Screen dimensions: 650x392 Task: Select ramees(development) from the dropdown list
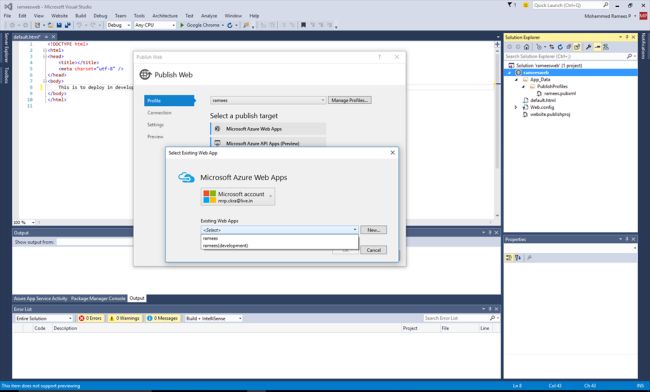279,245
